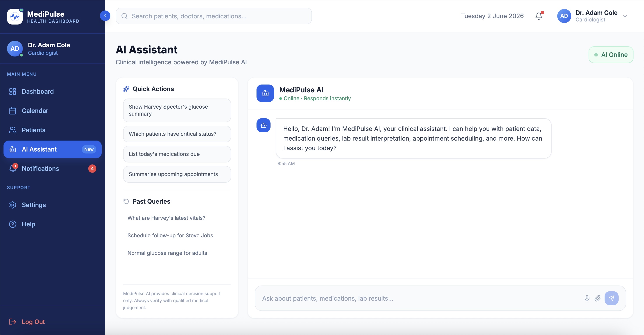Click the Past Queries history icon
The height and width of the screenshot is (335, 644).
[126, 201]
